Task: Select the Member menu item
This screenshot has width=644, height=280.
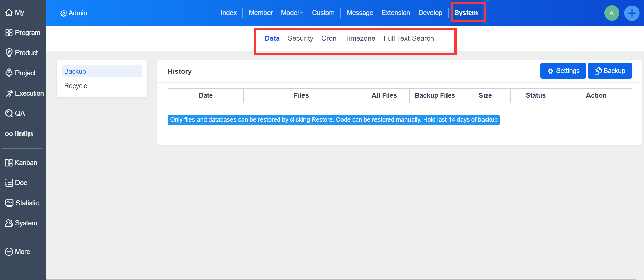Action: point(260,13)
